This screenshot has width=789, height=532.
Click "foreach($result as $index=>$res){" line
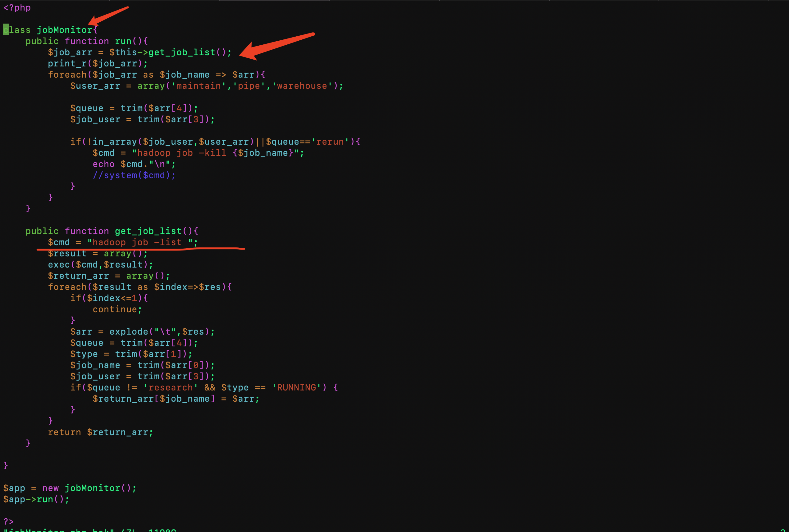pyautogui.click(x=140, y=287)
